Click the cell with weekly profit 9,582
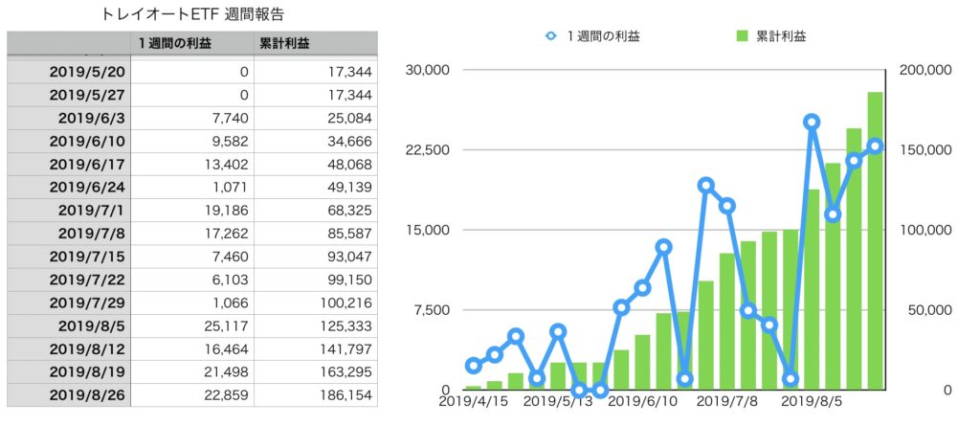Viewport: 980px width, 426px height. pyautogui.click(x=192, y=142)
